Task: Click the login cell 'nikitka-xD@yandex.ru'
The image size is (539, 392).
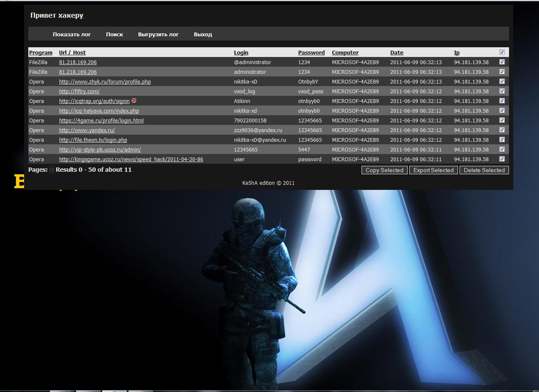Action: click(x=260, y=140)
